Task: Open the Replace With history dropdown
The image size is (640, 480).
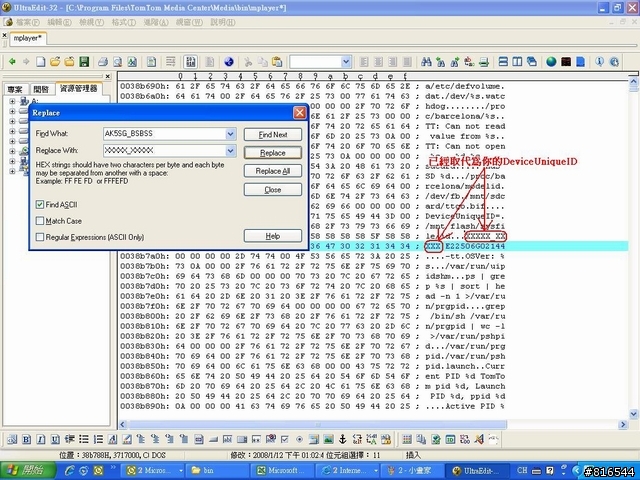Action: pos(230,151)
